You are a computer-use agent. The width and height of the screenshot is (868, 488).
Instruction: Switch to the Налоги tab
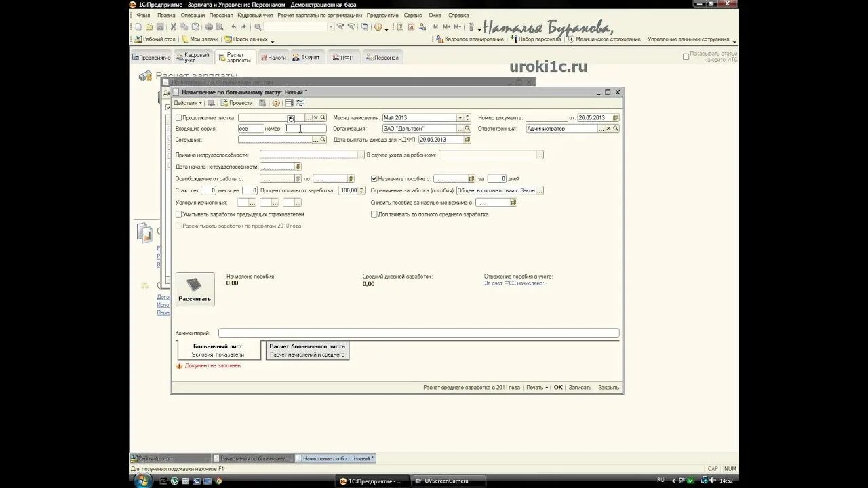pyautogui.click(x=273, y=58)
